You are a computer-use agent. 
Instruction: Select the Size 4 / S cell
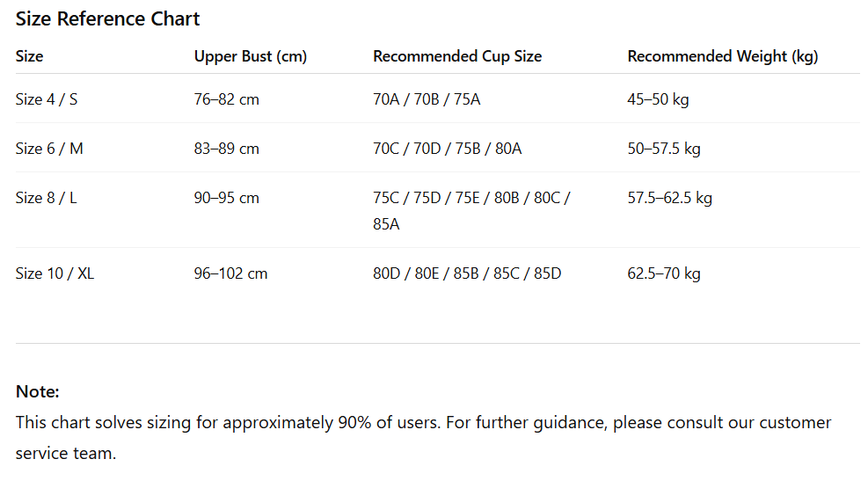[x=47, y=99]
